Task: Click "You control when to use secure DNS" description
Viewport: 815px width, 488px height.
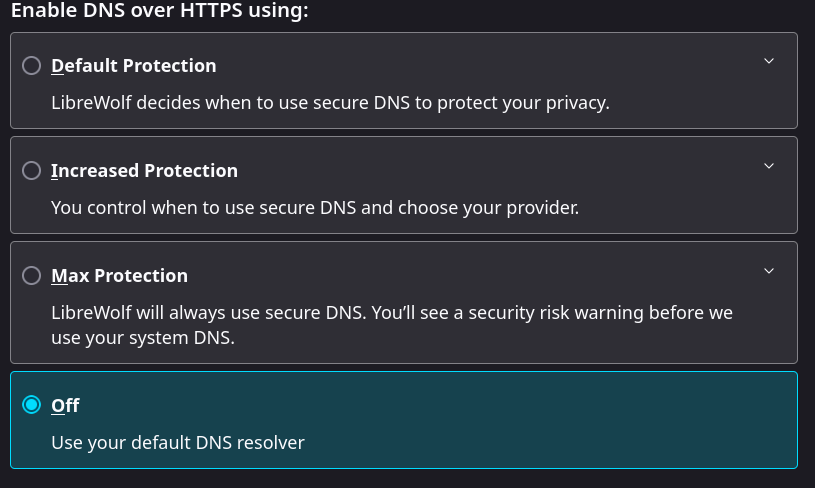Action: (315, 208)
